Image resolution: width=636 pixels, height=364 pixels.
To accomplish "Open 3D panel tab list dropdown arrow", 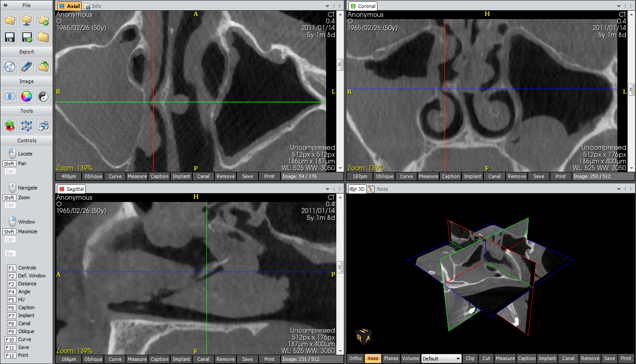I will [x=619, y=189].
